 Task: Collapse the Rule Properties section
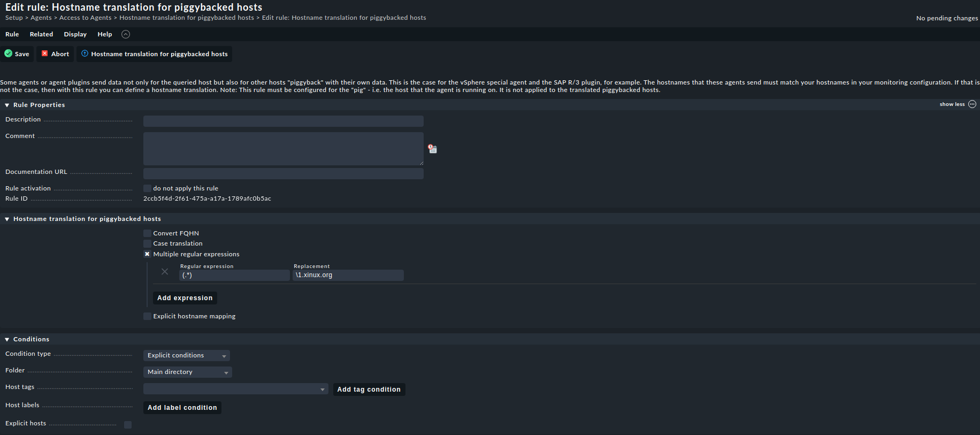(7, 105)
